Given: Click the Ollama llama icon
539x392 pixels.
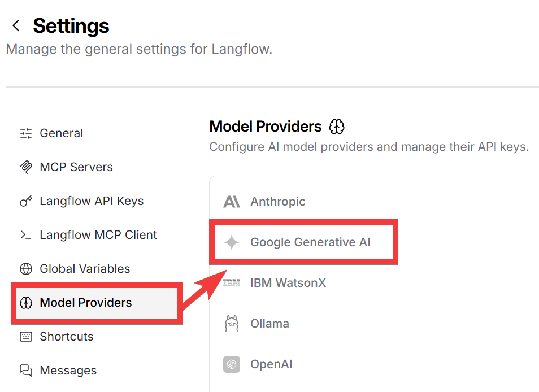Looking at the screenshot, I should [x=232, y=324].
